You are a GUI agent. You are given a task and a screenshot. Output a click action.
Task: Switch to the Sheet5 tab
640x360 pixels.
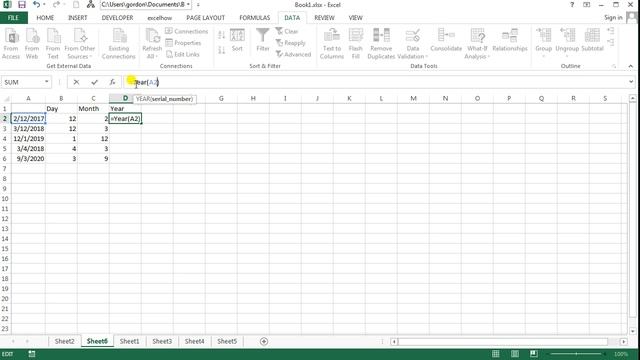tap(227, 341)
